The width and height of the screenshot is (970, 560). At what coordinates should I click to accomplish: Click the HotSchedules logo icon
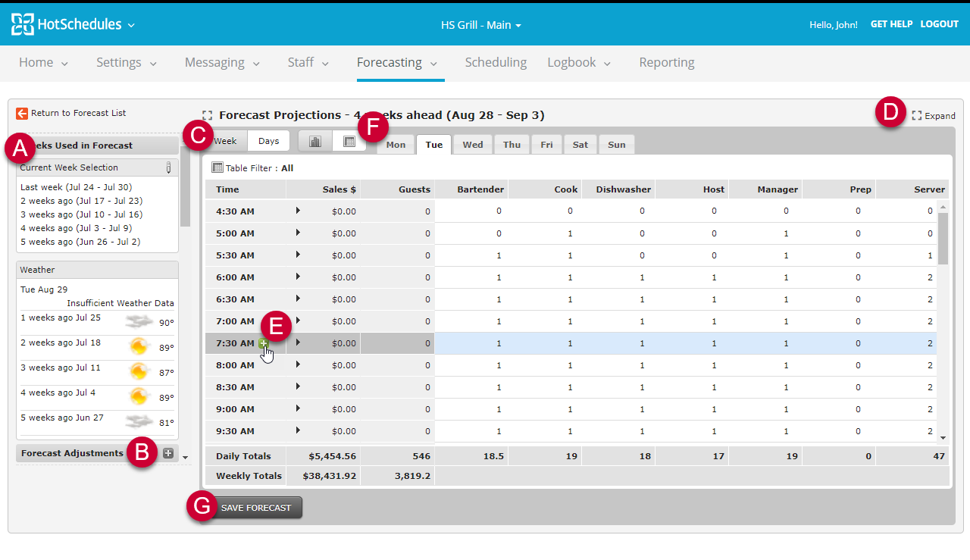[x=23, y=24]
